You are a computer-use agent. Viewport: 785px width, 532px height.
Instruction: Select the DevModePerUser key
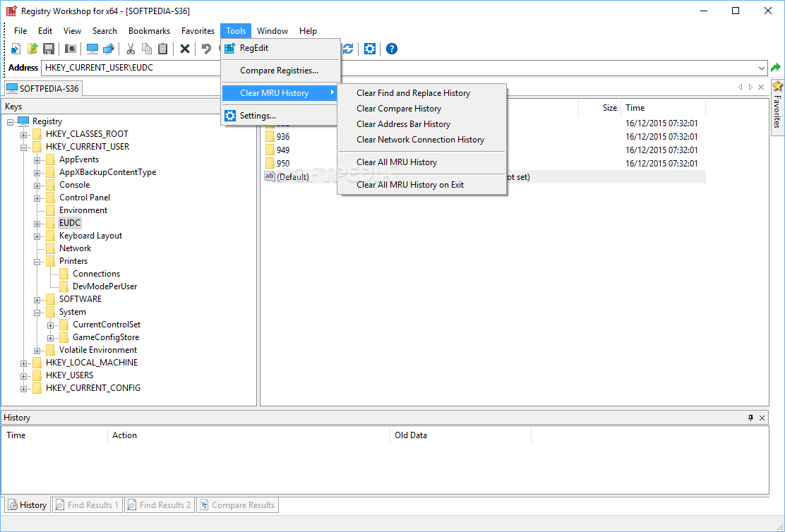tap(104, 286)
